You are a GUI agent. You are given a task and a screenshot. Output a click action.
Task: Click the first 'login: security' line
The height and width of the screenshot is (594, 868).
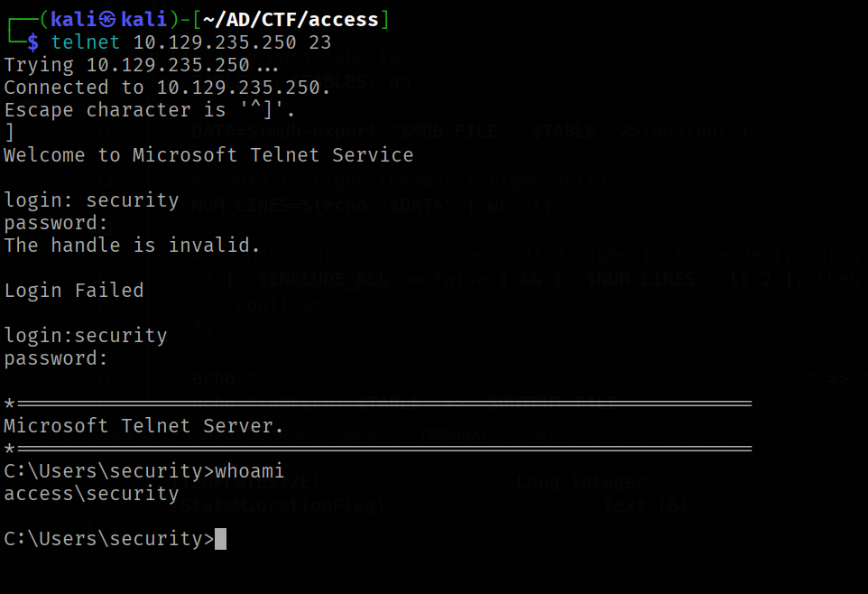(x=91, y=200)
